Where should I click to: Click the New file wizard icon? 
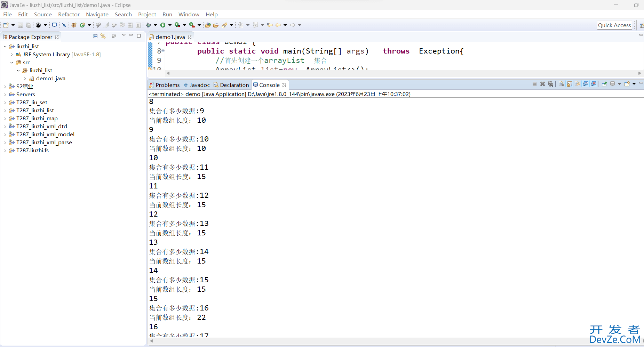[x=6, y=25]
